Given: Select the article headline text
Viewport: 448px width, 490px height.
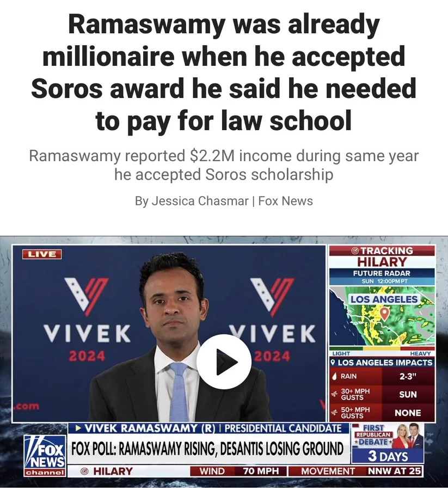Looking at the screenshot, I should tap(224, 72).
